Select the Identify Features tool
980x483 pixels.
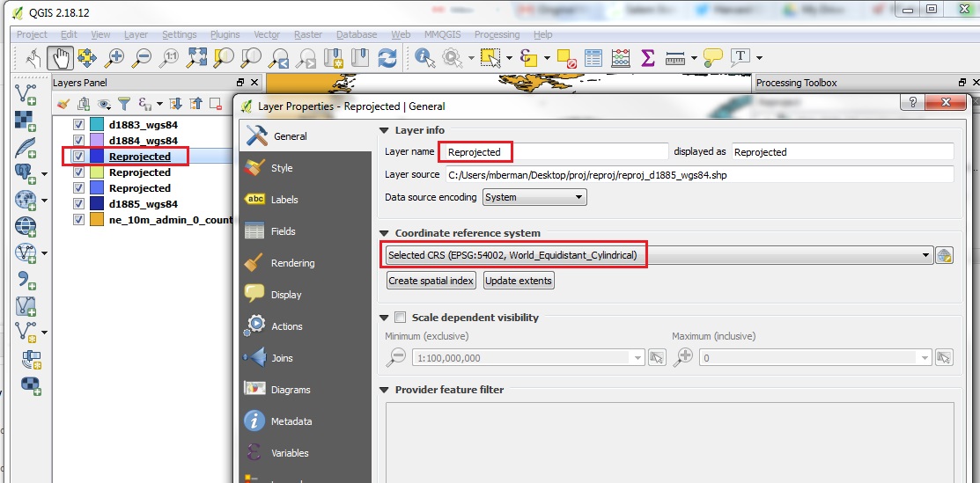pyautogui.click(x=424, y=58)
